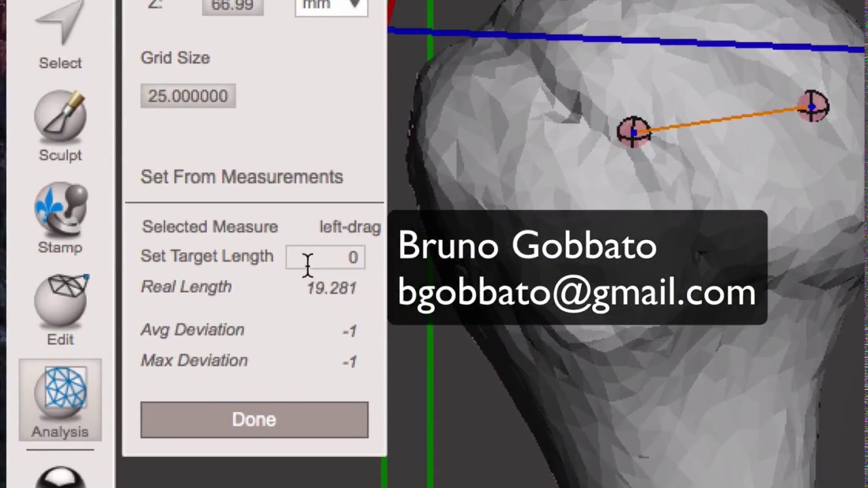The height and width of the screenshot is (488, 868).
Task: Click the Z coordinate label
Action: click(155, 5)
